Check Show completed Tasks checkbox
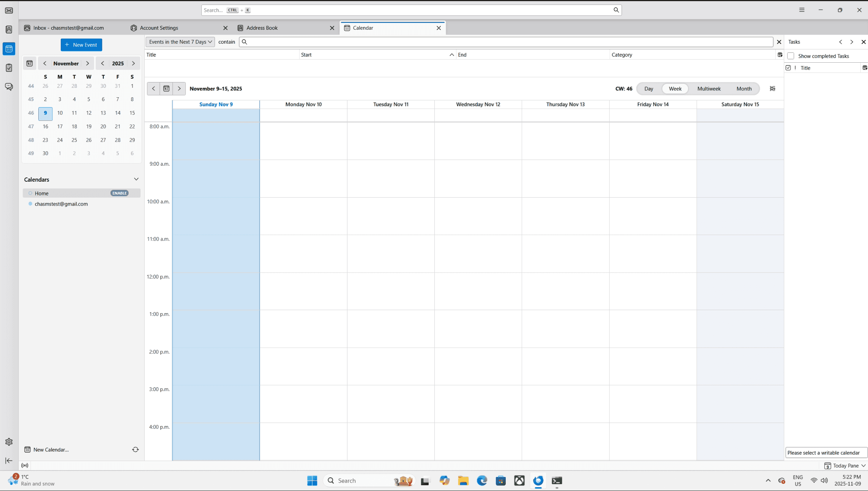This screenshot has height=491, width=868. coord(791,56)
